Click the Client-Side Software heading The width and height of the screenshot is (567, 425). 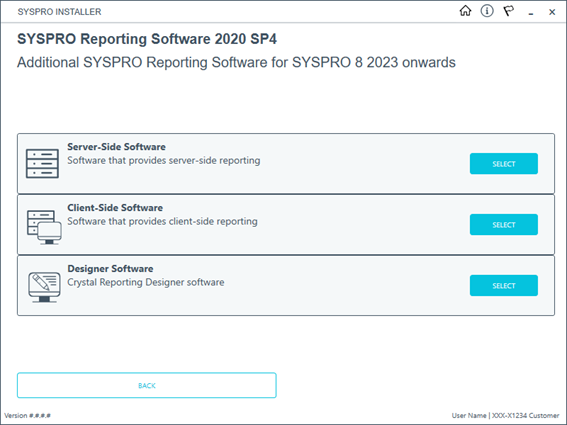click(x=115, y=208)
